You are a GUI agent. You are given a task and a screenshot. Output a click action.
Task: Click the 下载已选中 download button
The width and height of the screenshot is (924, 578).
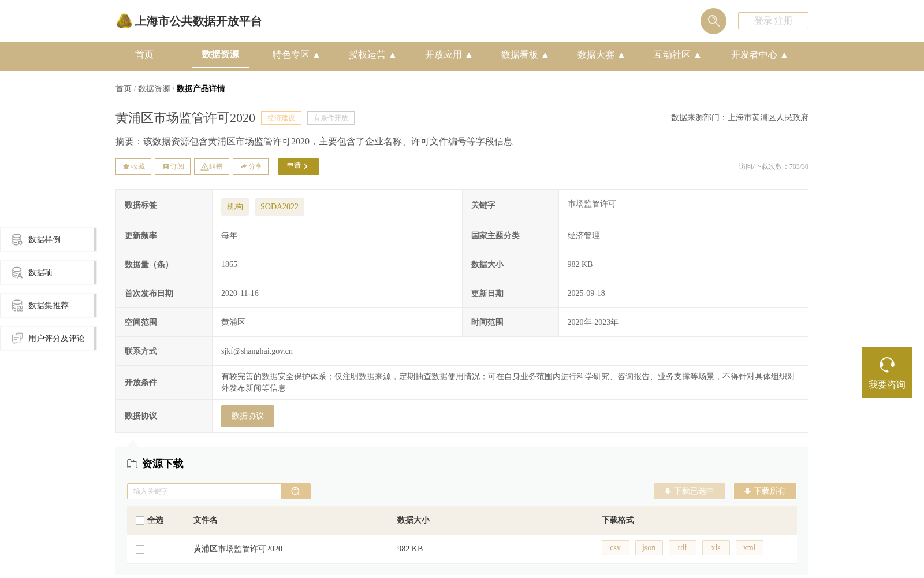tap(690, 491)
